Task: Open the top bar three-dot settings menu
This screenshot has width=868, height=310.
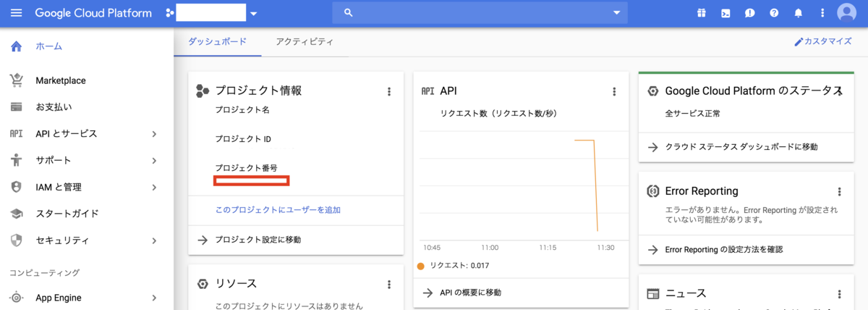Action: (x=822, y=13)
